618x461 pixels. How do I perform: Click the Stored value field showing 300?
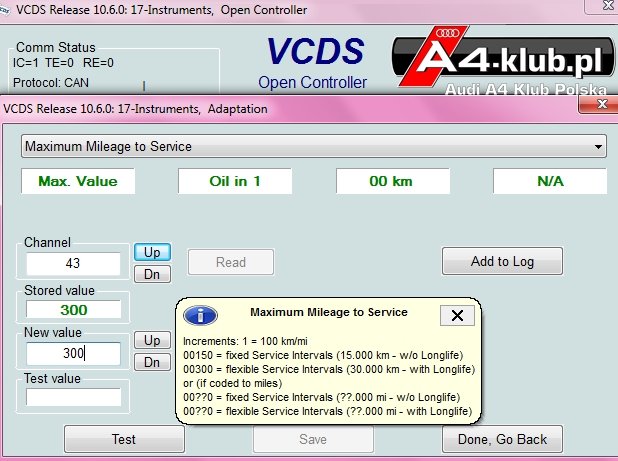(x=73, y=309)
